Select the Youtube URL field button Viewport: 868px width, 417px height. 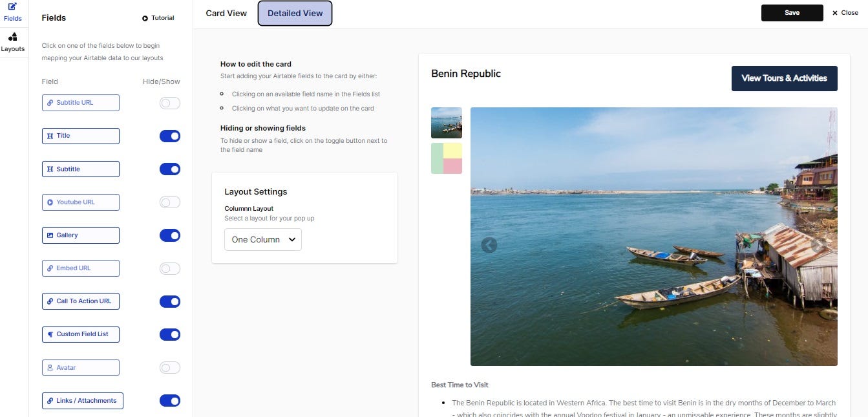[81, 202]
